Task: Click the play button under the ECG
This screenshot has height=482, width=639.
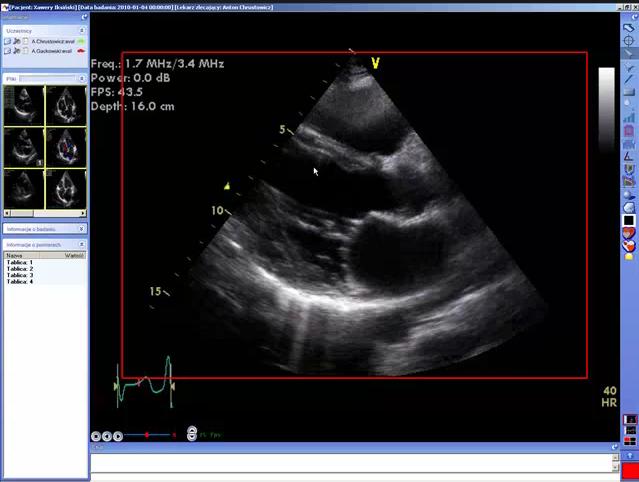Action: 118,436
